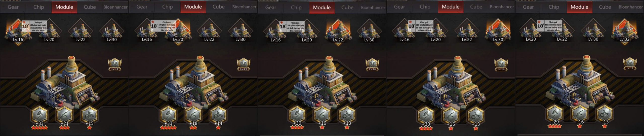Open the +18 rifle module icon
644x136 pixels.
[193, 115]
